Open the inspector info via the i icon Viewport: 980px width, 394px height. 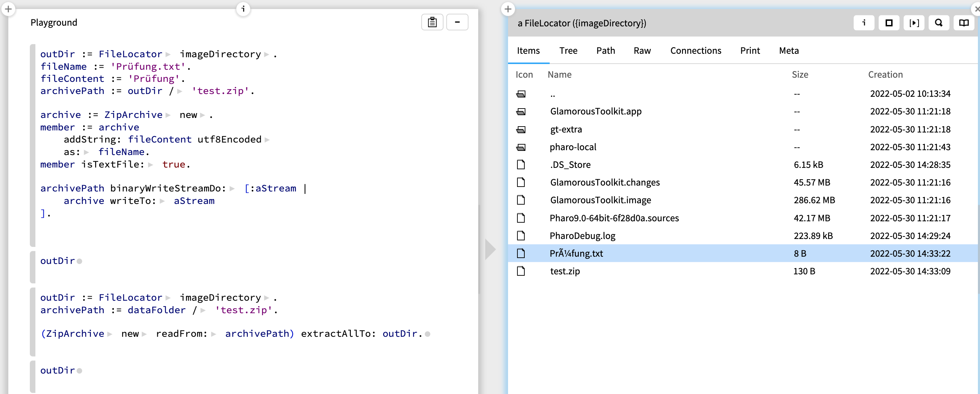point(864,23)
